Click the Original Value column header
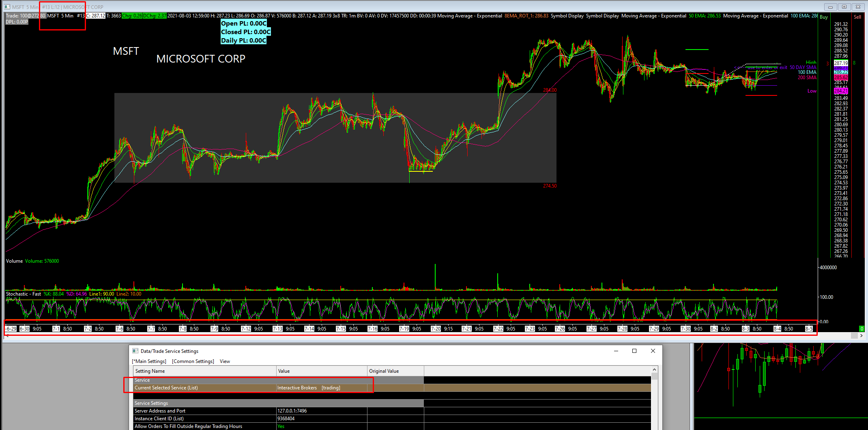The height and width of the screenshot is (430, 868). pos(396,371)
